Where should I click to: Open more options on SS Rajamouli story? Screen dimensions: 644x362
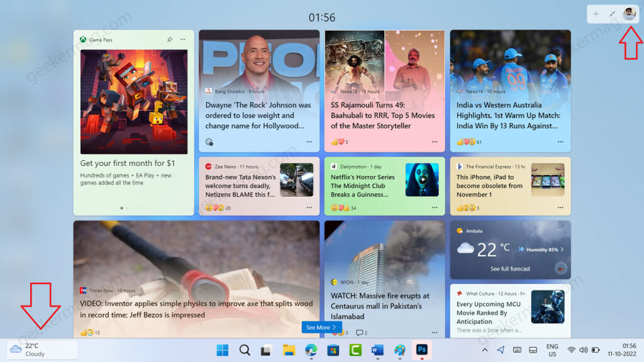[435, 142]
